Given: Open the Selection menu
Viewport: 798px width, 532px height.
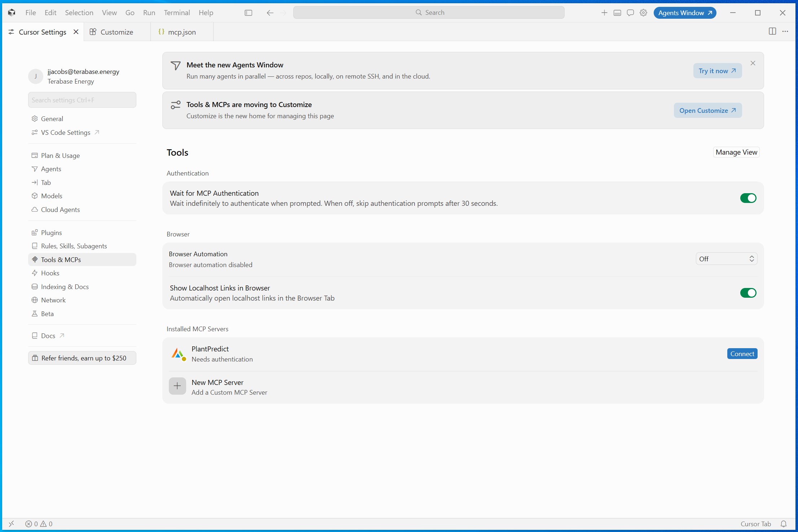Looking at the screenshot, I should (79, 13).
